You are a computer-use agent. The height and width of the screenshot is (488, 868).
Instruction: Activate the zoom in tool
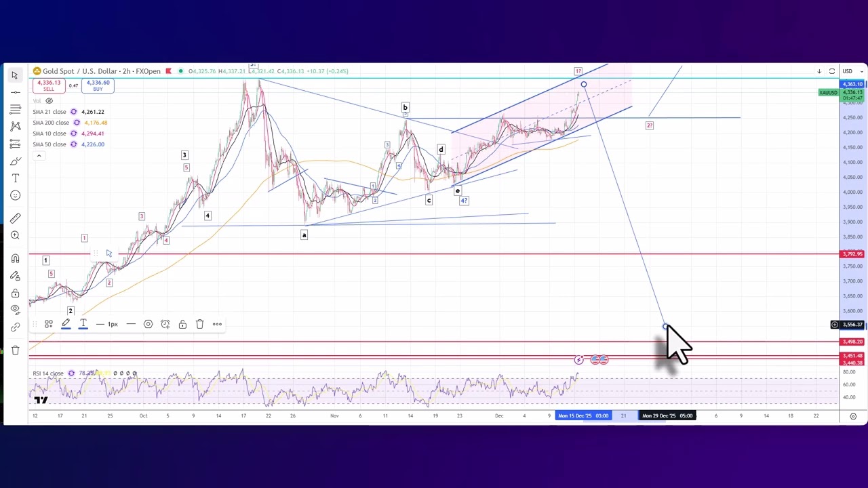tap(15, 235)
